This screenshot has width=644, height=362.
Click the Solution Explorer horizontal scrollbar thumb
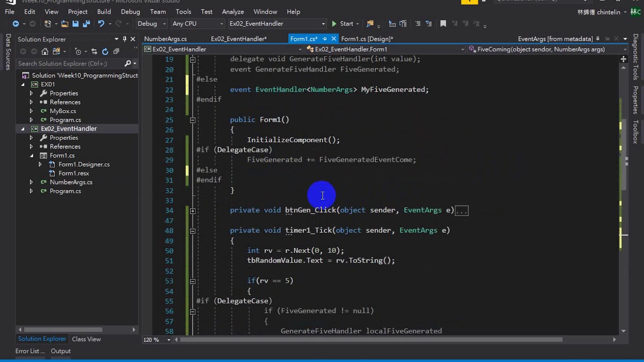(63, 330)
